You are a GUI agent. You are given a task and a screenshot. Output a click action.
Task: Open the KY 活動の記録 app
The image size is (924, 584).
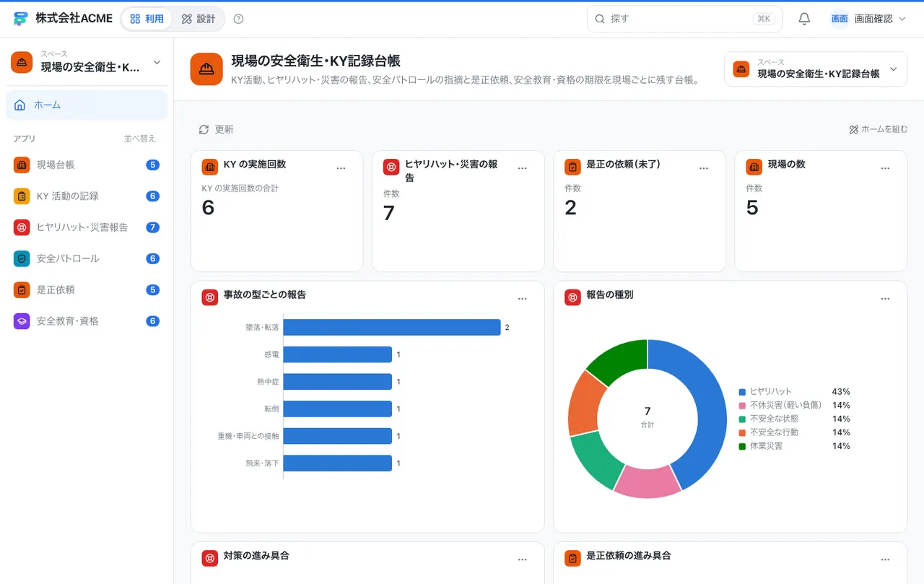click(x=87, y=196)
